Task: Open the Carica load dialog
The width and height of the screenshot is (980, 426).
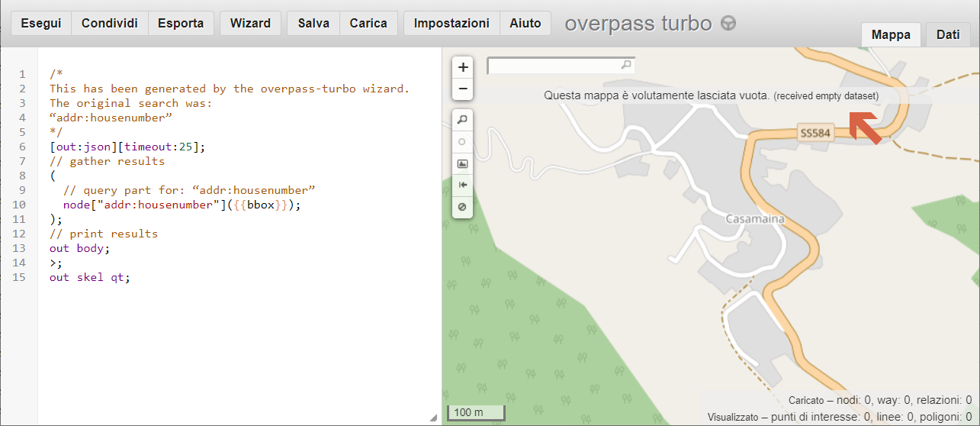Action: click(368, 23)
